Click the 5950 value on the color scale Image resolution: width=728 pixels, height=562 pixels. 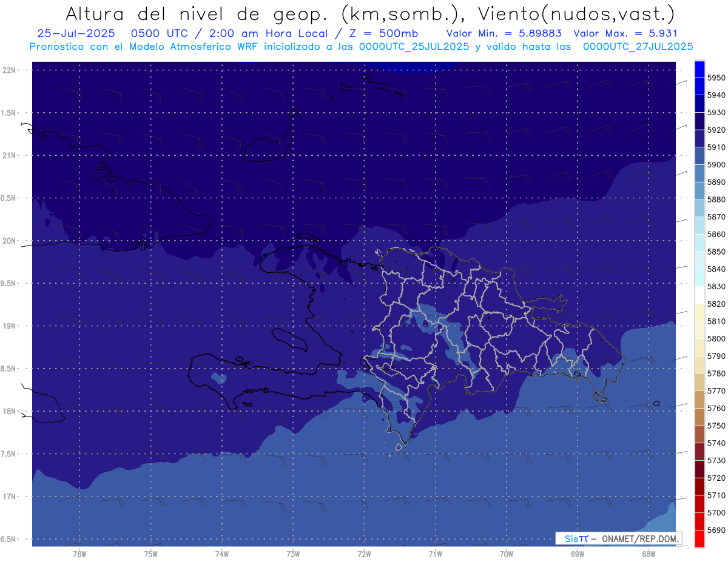point(716,78)
